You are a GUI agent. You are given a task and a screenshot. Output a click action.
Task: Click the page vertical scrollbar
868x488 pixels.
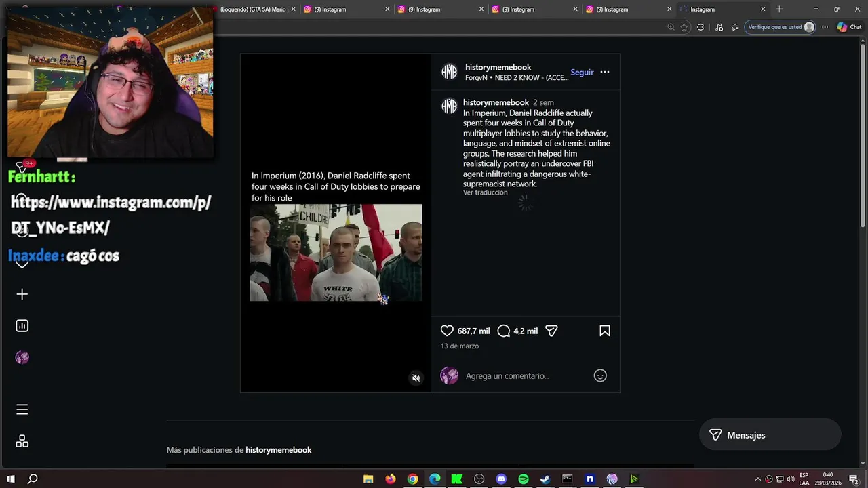pyautogui.click(x=863, y=136)
